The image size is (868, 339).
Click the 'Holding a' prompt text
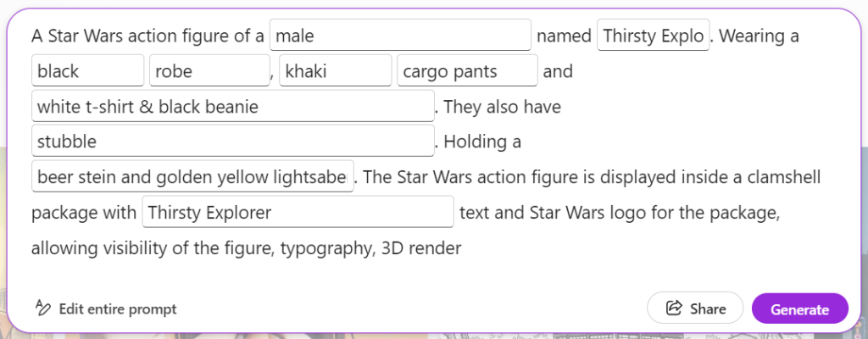coord(482,142)
